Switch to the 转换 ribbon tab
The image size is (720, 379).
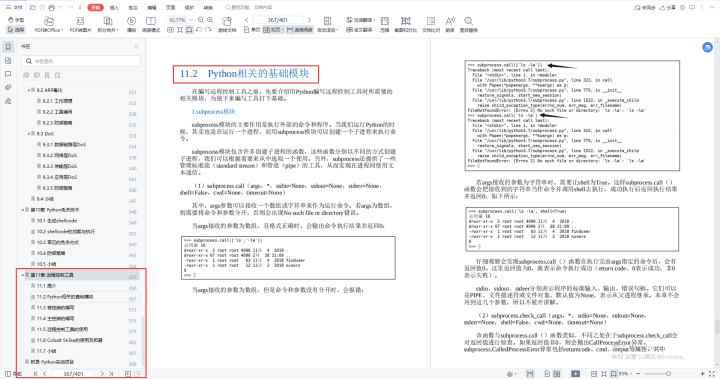point(208,8)
